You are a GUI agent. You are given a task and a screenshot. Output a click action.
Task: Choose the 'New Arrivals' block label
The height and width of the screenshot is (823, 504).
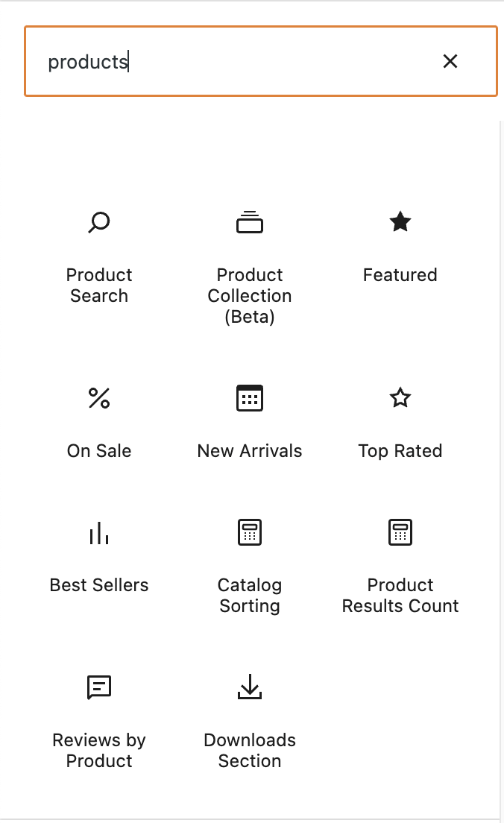(250, 450)
